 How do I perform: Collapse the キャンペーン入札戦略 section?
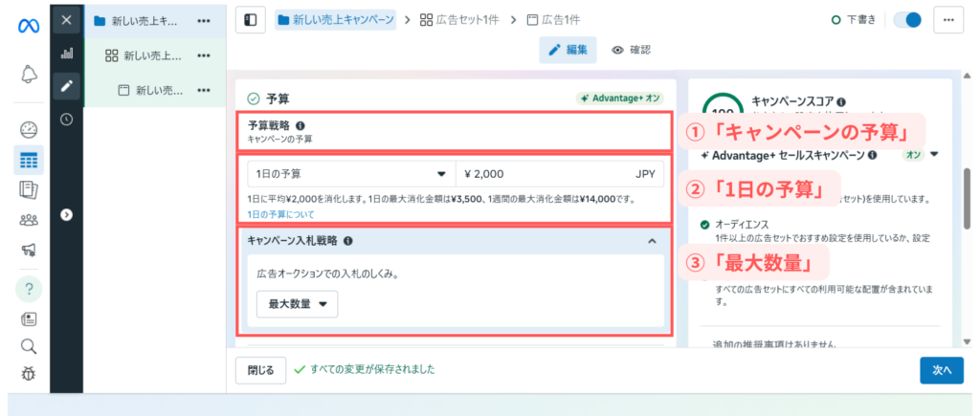coord(652,240)
